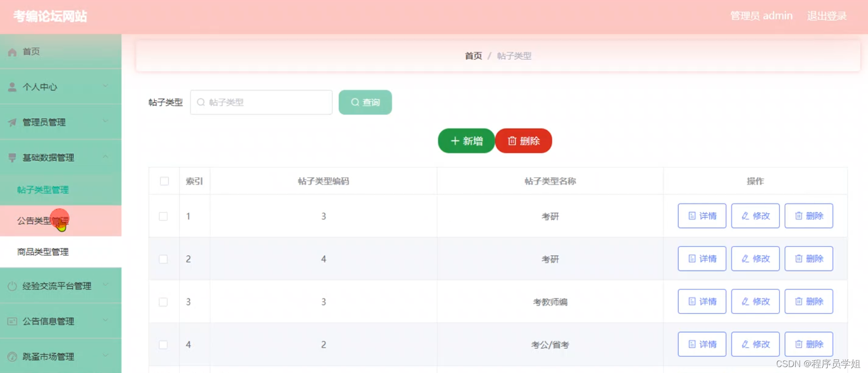Click the trash icon on the red 删除 button
This screenshot has height=373, width=868.
[x=512, y=141]
